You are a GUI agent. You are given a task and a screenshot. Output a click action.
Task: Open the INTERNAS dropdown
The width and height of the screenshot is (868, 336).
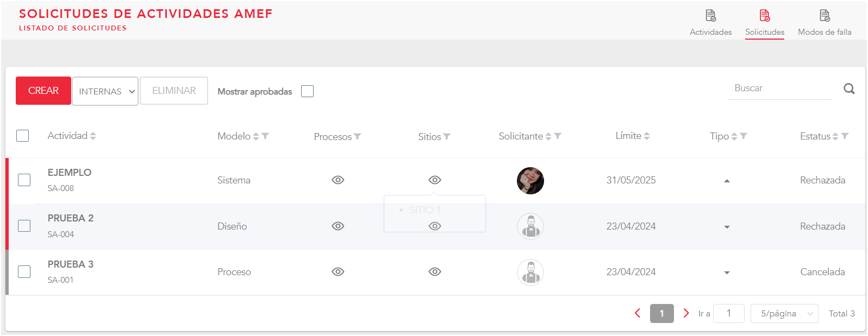pos(105,91)
